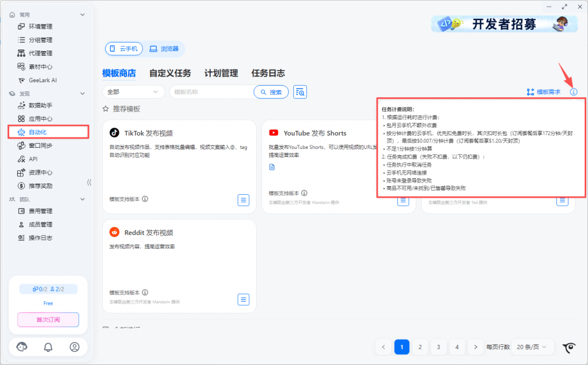Switch to the 自定义任务 tab
This screenshot has width=588, height=365.
coord(170,73)
